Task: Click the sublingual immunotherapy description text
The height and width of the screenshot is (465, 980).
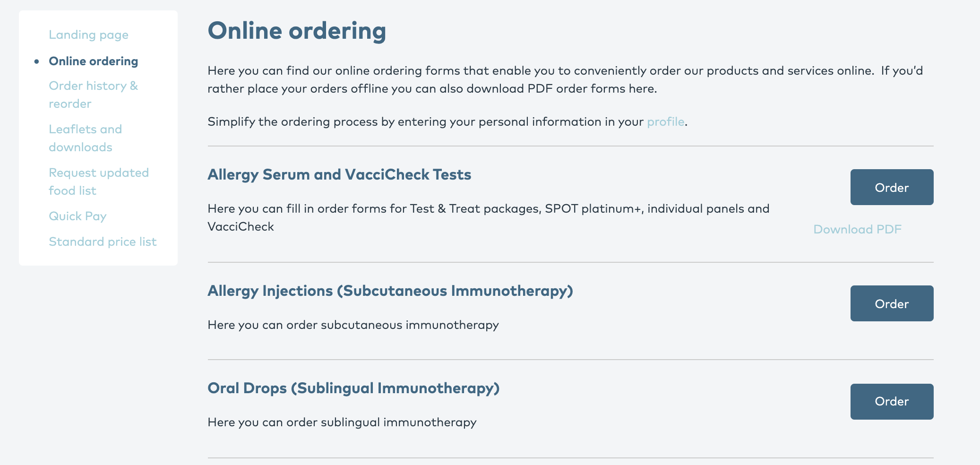Action: [342, 422]
